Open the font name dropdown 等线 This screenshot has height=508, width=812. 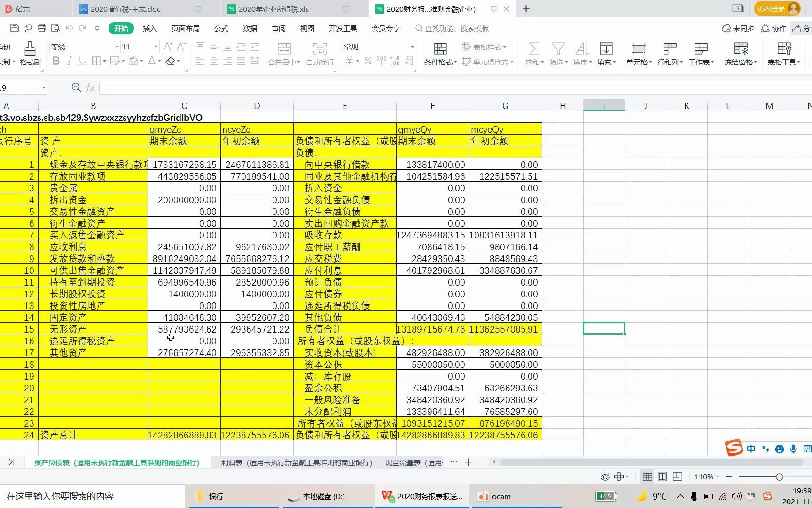point(117,47)
